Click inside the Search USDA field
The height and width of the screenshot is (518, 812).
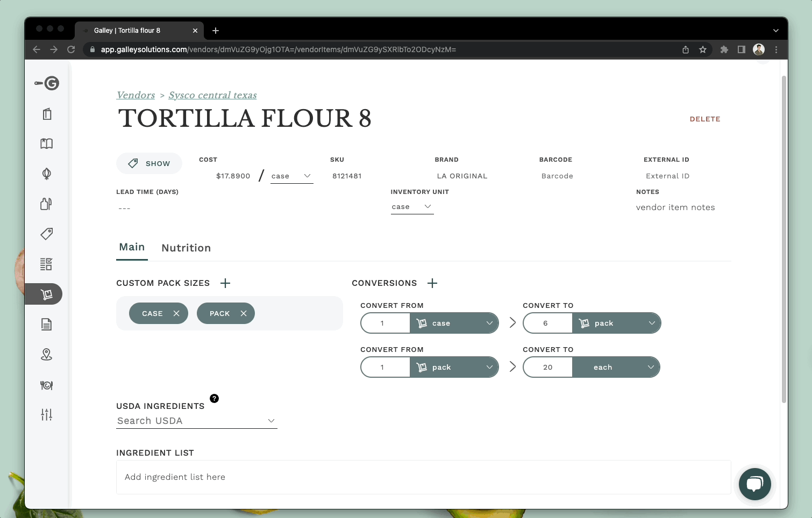coord(188,421)
